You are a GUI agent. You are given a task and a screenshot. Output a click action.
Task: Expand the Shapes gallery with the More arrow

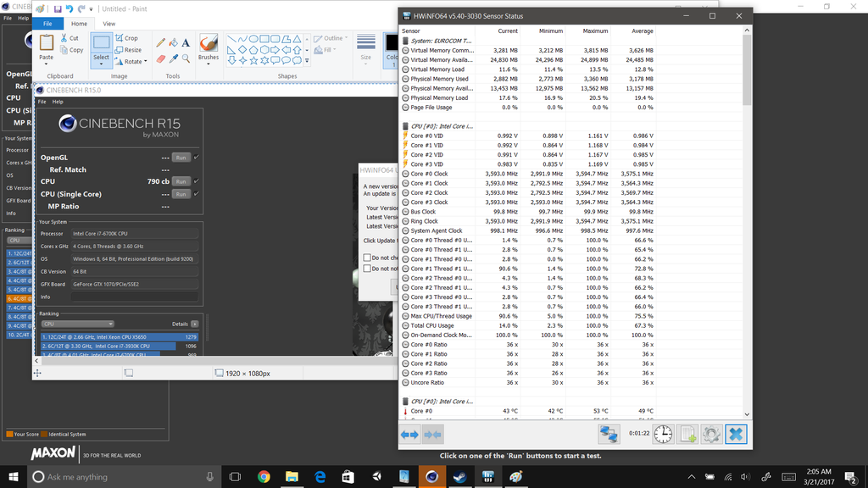pos(307,61)
